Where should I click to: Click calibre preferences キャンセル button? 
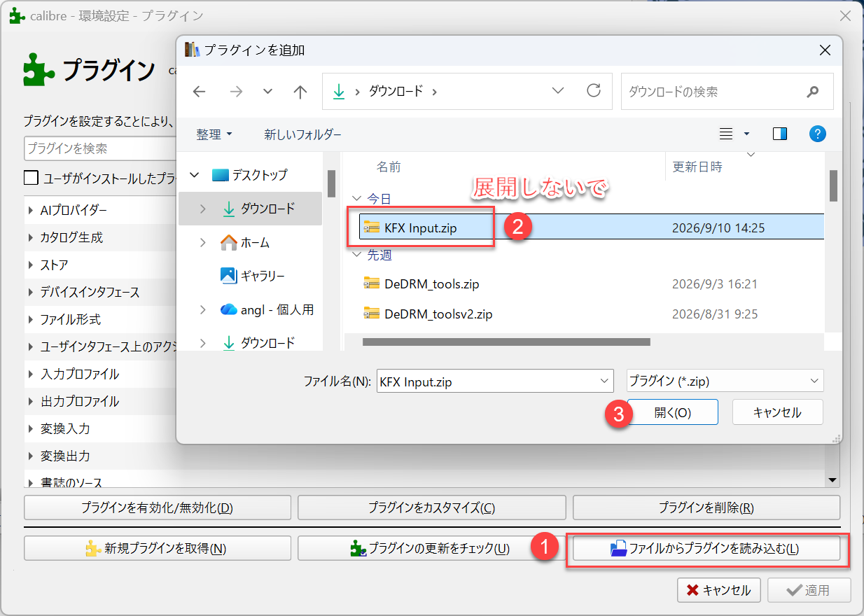pos(719,590)
